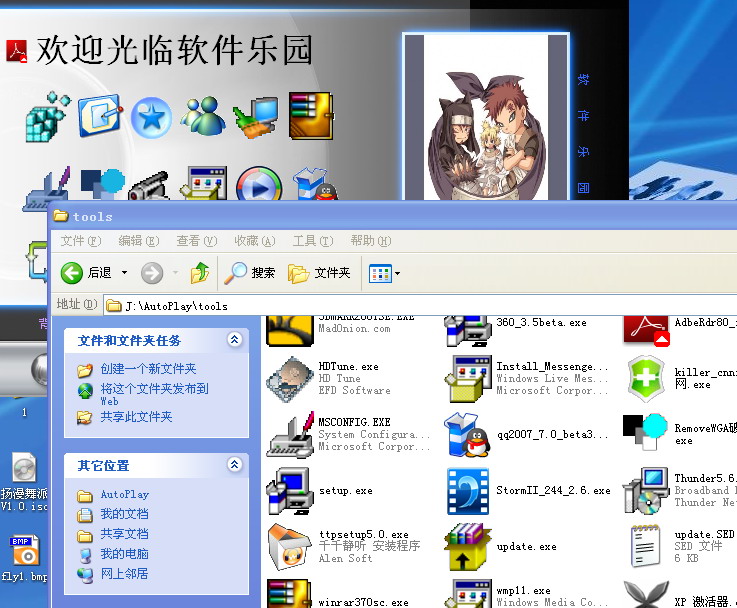
Task: Select setup.exe installer icon
Action: pyautogui.click(x=290, y=491)
